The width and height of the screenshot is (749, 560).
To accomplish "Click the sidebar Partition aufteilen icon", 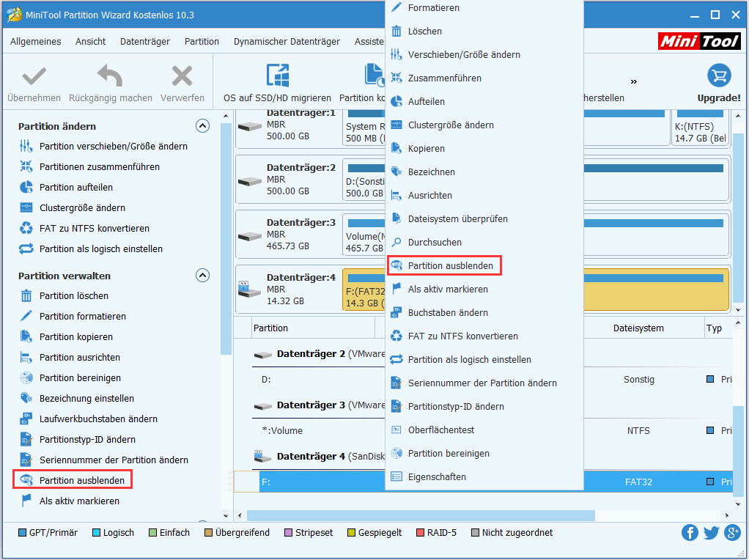I will 26,187.
